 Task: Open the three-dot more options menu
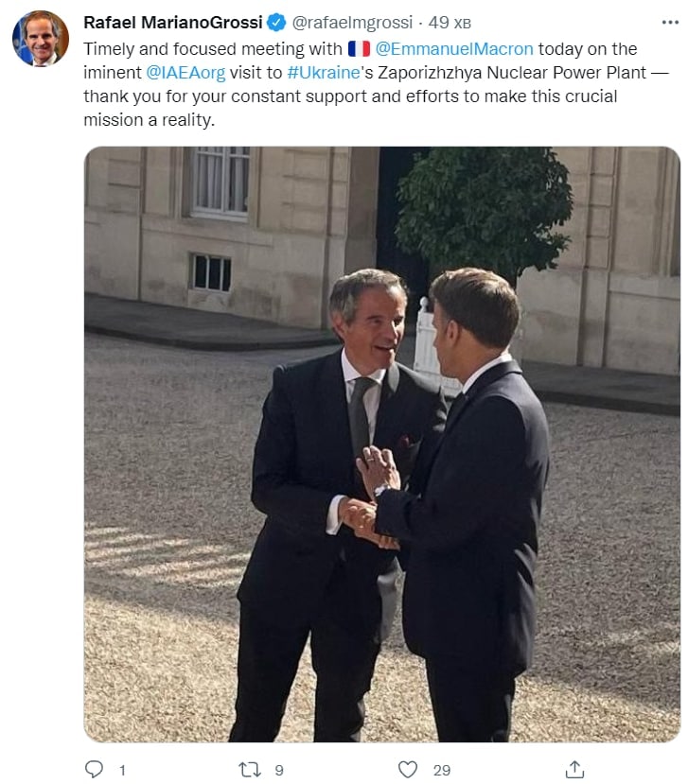click(x=669, y=22)
